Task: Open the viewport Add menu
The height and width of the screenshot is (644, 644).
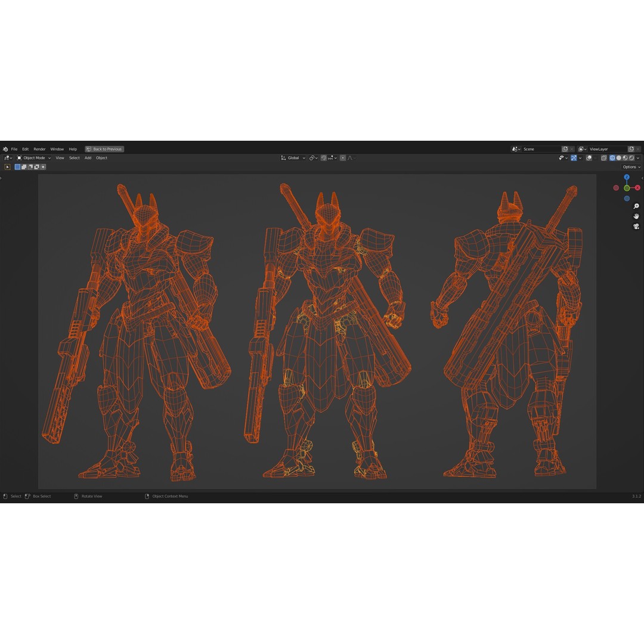Action: click(88, 157)
